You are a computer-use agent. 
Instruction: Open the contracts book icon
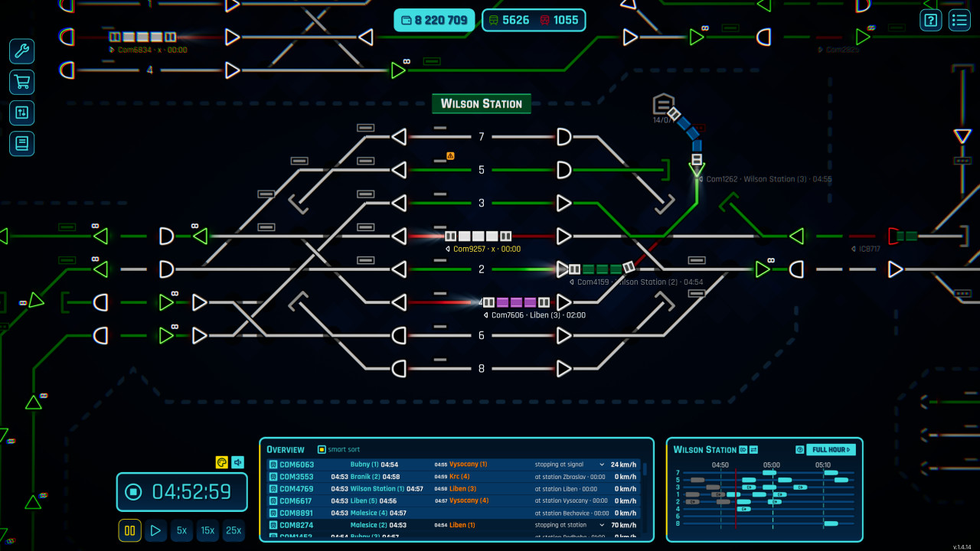click(21, 143)
